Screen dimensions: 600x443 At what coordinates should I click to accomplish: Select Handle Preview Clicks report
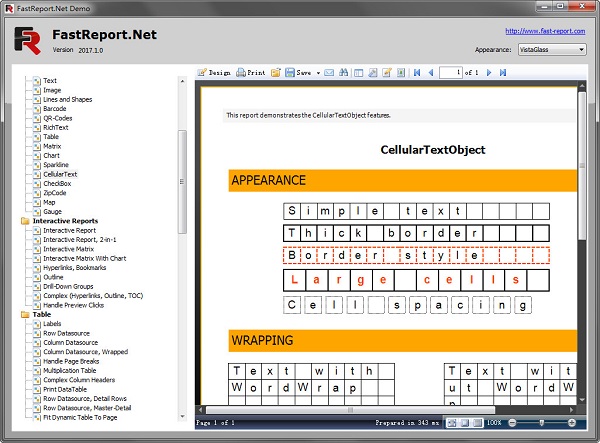coord(73,305)
